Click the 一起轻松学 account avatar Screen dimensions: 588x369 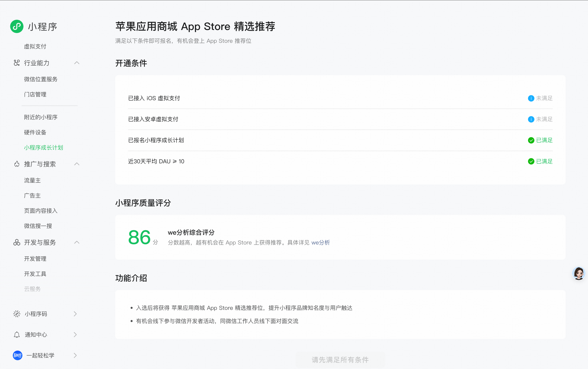tap(17, 355)
